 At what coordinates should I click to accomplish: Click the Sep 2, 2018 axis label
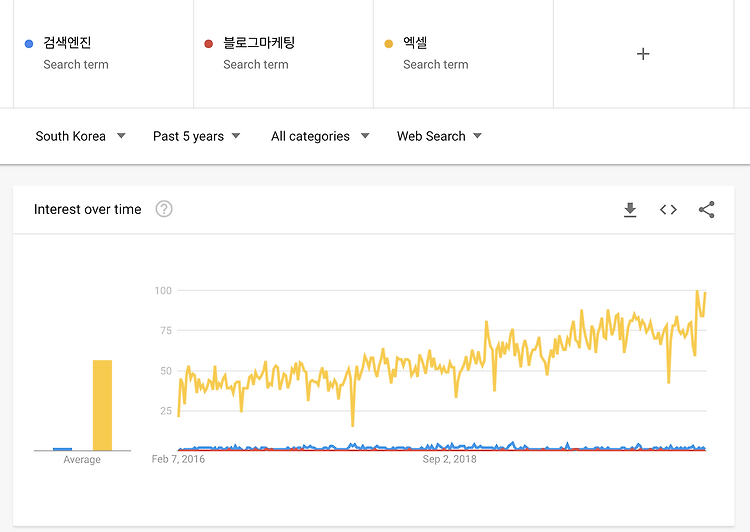point(449,459)
